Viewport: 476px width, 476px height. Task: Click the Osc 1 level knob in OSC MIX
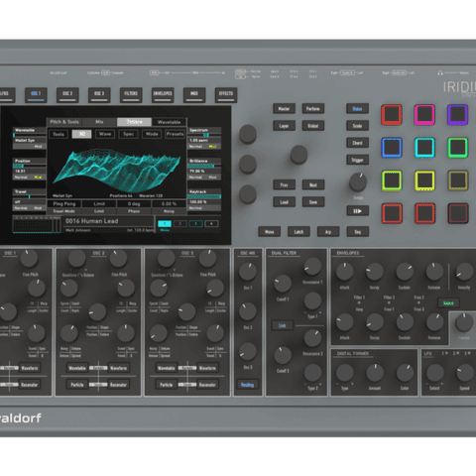coord(248,272)
